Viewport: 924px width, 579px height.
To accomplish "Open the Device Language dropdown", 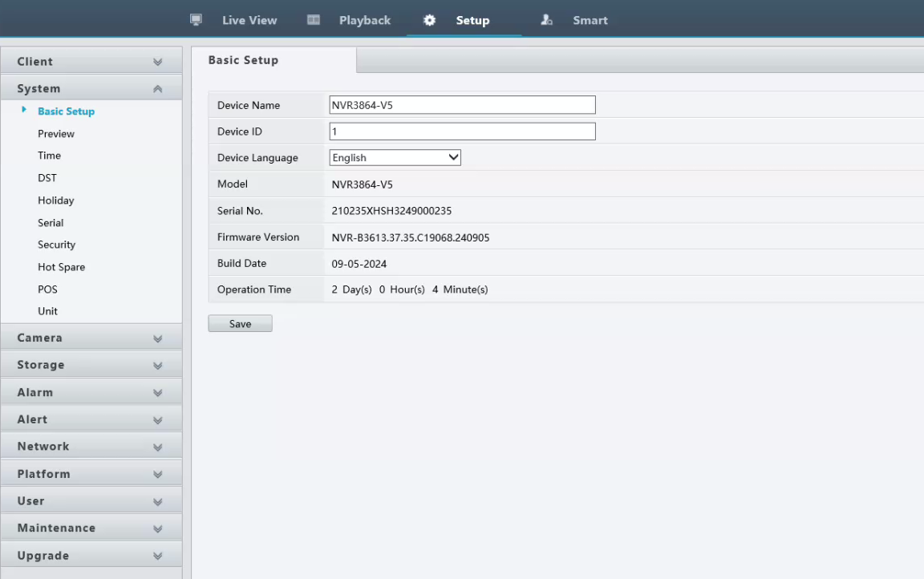I will [x=395, y=157].
